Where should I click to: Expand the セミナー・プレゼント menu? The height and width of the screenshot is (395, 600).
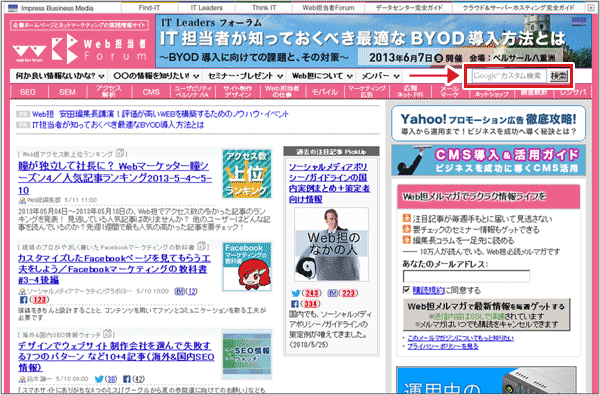coord(245,76)
